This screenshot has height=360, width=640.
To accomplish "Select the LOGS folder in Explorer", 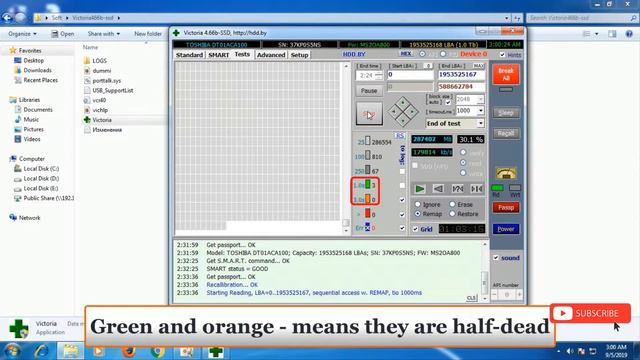I will click(99, 60).
